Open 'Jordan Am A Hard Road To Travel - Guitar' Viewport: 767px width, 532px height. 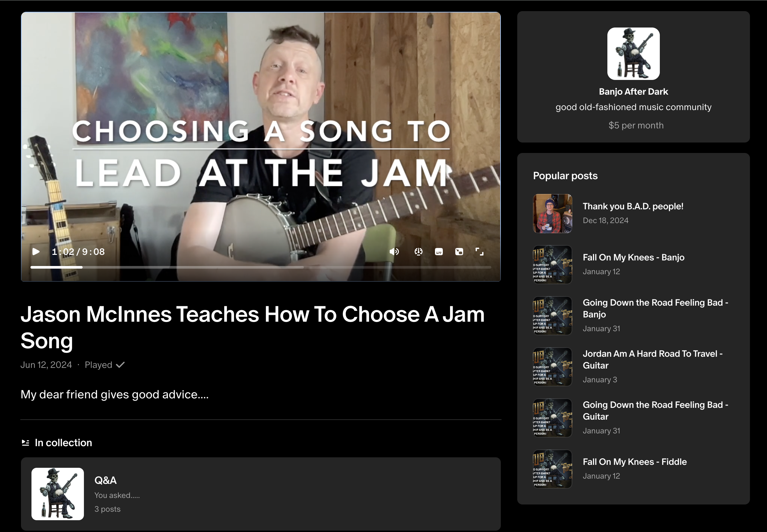tap(652, 360)
